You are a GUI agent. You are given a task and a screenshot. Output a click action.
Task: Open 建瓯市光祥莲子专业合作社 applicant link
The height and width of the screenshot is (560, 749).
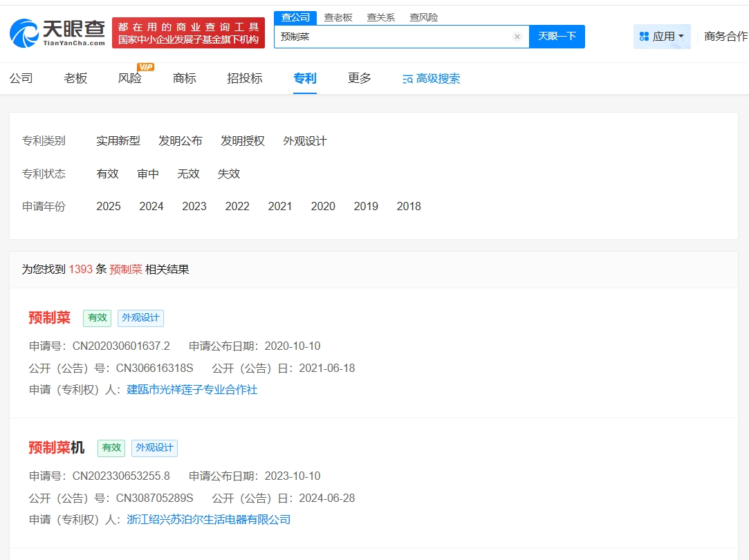(x=192, y=389)
